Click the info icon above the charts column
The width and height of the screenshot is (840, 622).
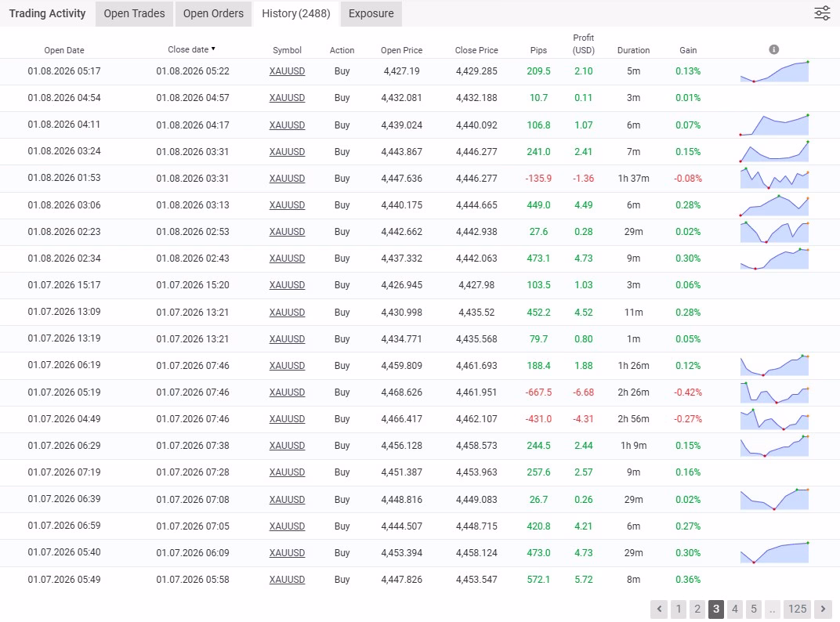(x=774, y=49)
